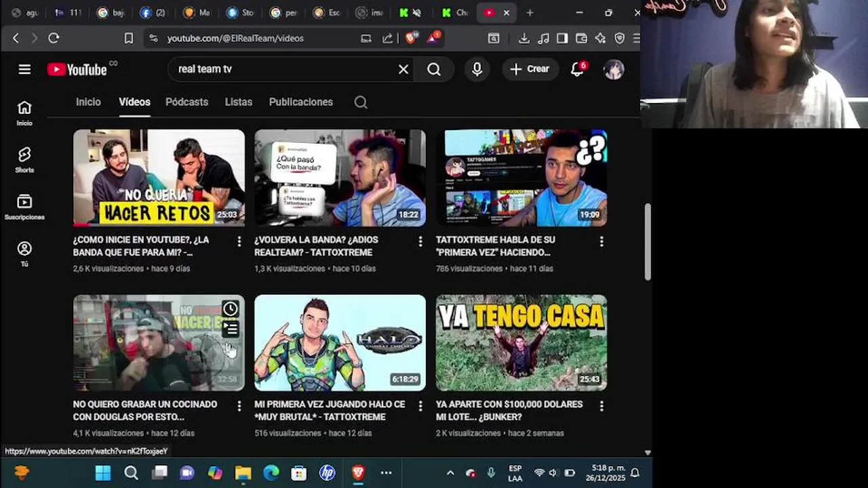Open the Halo 6:18:29 thumbnail
Screen dimensions: 868x488
(340, 342)
